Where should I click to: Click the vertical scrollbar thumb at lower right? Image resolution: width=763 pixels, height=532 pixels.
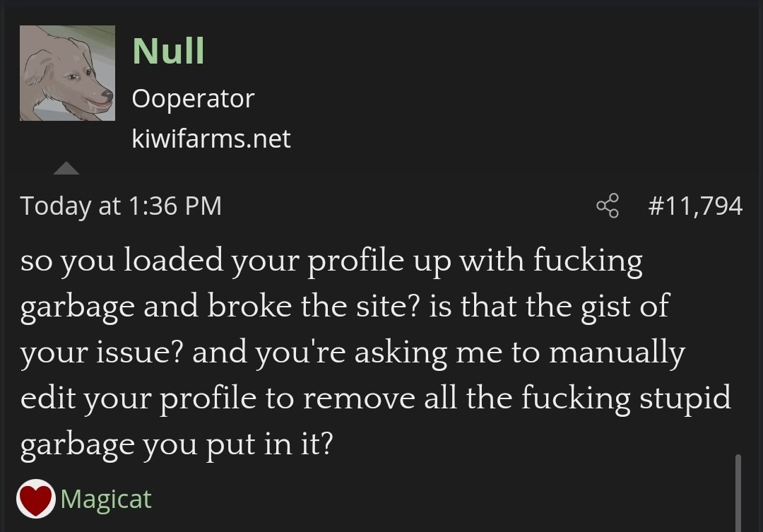point(738,492)
